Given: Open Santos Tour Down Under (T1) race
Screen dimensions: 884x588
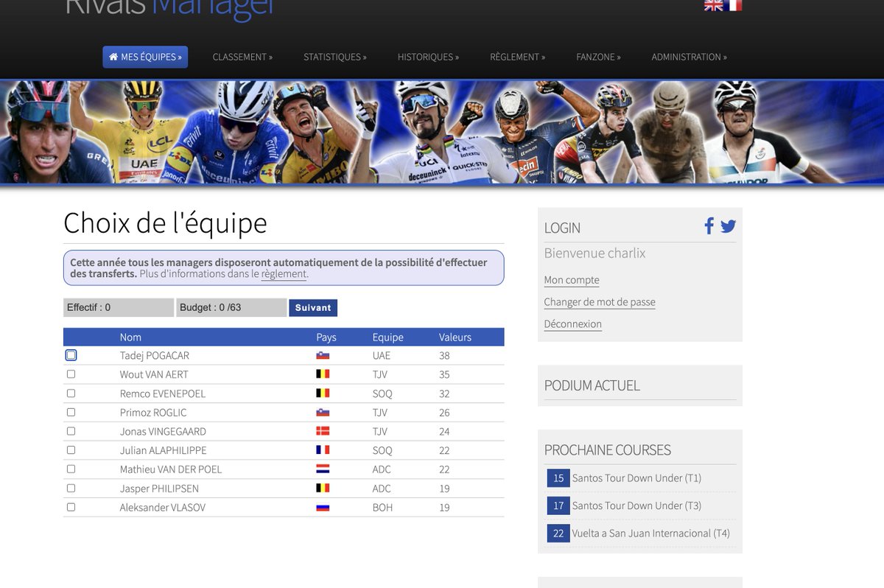Looking at the screenshot, I should click(x=636, y=478).
